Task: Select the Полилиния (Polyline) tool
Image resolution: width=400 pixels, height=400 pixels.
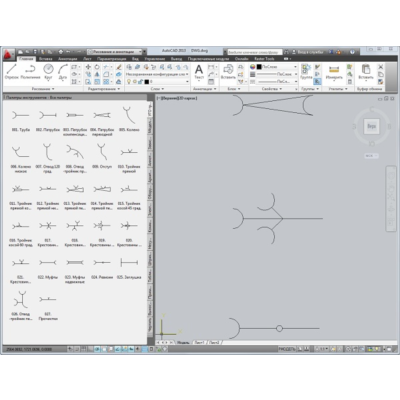Action: click(30, 72)
